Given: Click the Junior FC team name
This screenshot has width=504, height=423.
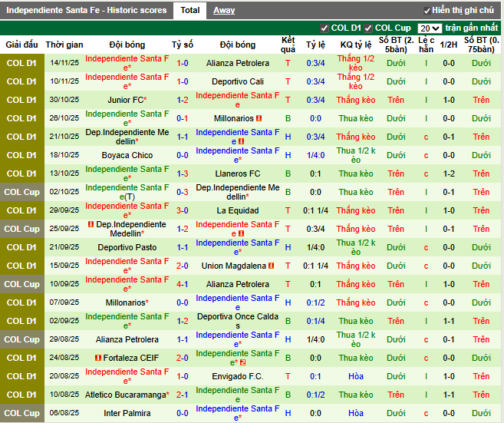Looking at the screenshot, I should (x=127, y=100).
